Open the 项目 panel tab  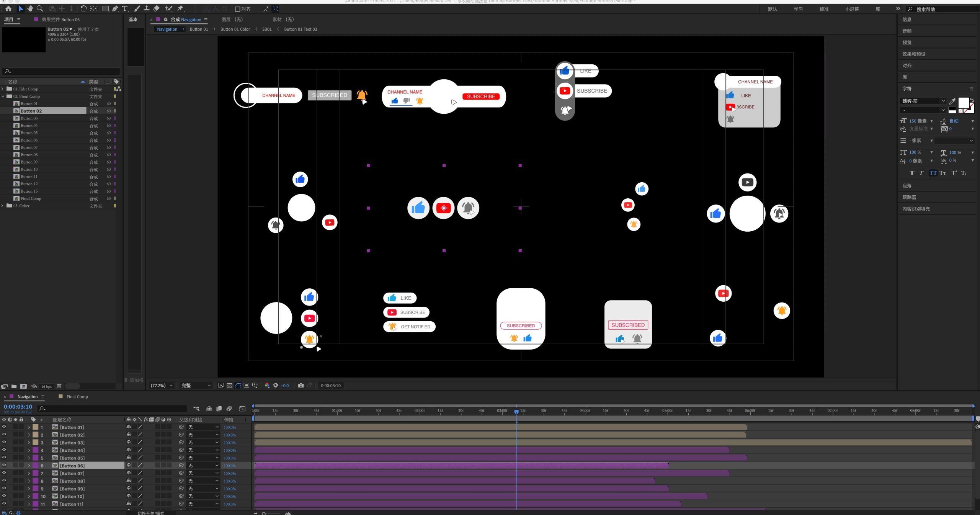(x=8, y=20)
